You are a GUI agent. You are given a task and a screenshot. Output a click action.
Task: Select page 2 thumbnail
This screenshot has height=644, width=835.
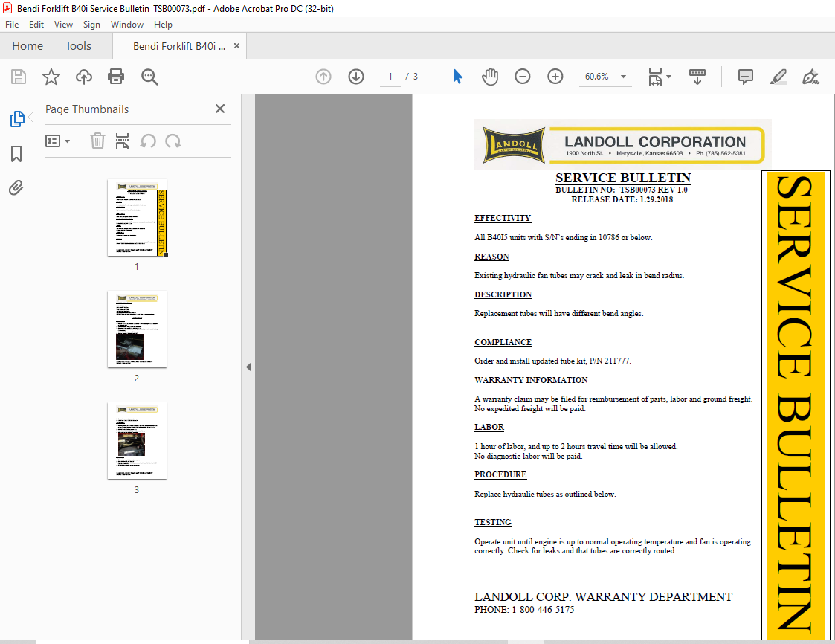coord(138,329)
